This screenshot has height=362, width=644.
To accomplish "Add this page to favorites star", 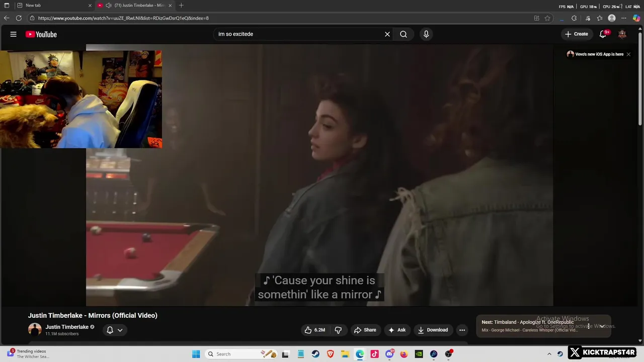I will click(x=547, y=18).
